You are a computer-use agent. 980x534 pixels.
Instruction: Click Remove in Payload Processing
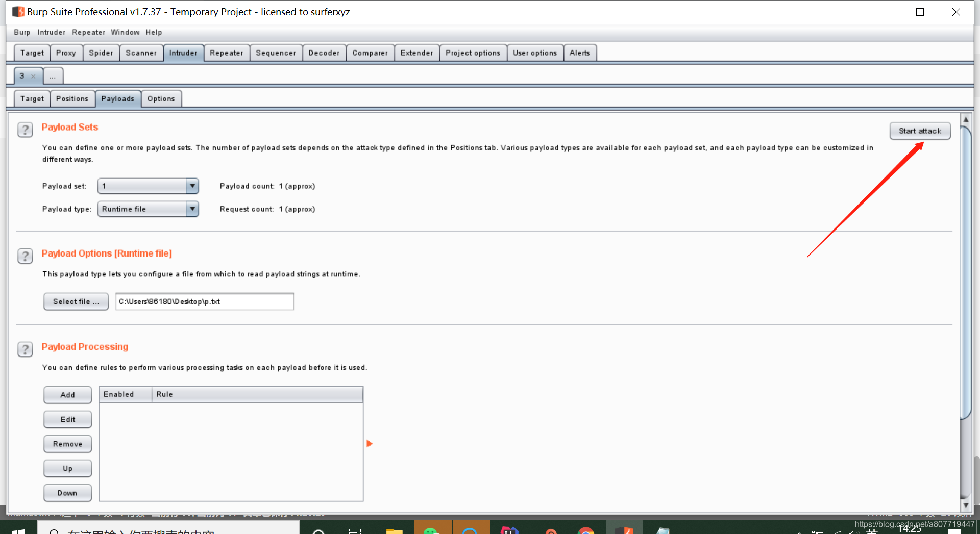67,444
